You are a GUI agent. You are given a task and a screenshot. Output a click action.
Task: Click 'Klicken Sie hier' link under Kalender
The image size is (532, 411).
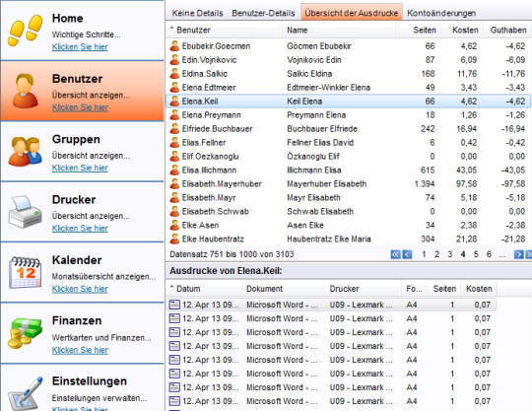(80, 289)
